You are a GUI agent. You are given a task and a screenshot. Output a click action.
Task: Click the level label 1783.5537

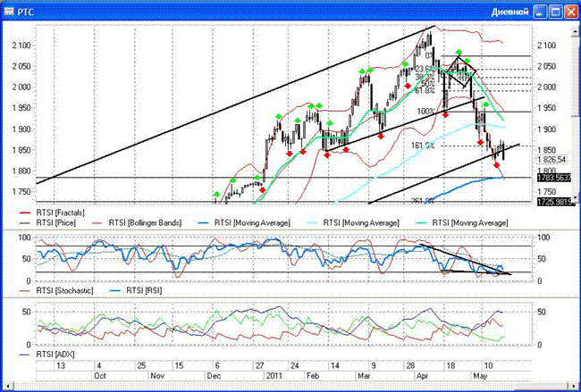pos(554,179)
